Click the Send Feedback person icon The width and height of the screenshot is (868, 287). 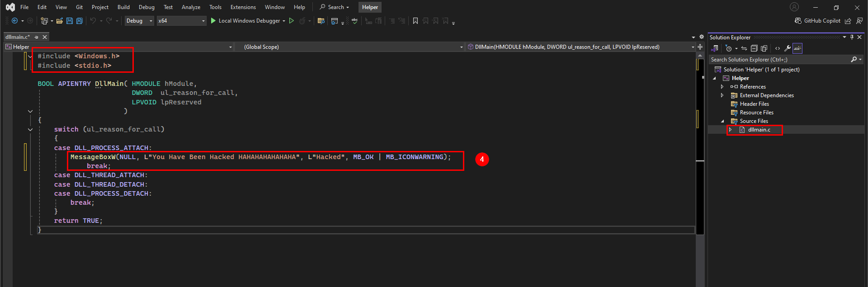pos(859,21)
